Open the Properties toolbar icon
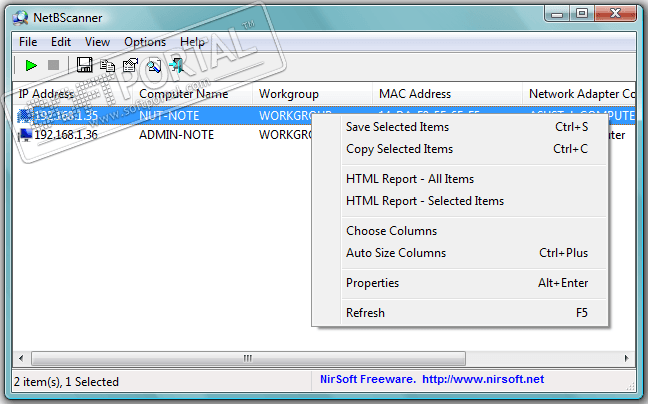The height and width of the screenshot is (404, 648). pyautogui.click(x=131, y=65)
